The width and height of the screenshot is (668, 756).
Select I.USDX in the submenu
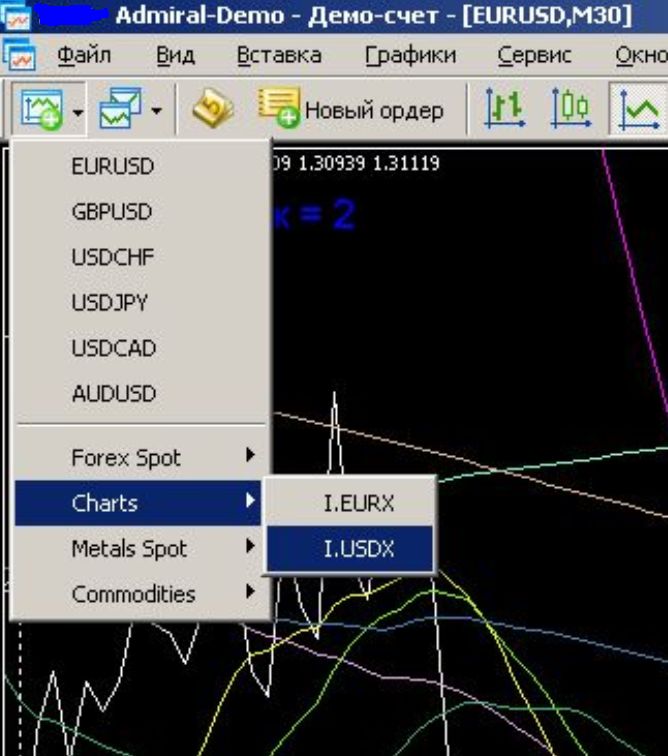pyautogui.click(x=350, y=548)
